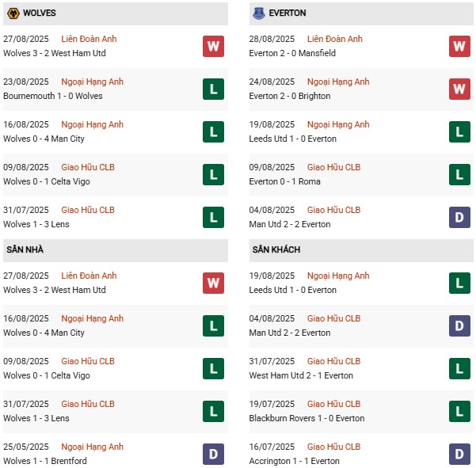This screenshot has width=476, height=468.
Task: Select the W badge beside Everton 2-0 Brighton
Action: pos(459,89)
